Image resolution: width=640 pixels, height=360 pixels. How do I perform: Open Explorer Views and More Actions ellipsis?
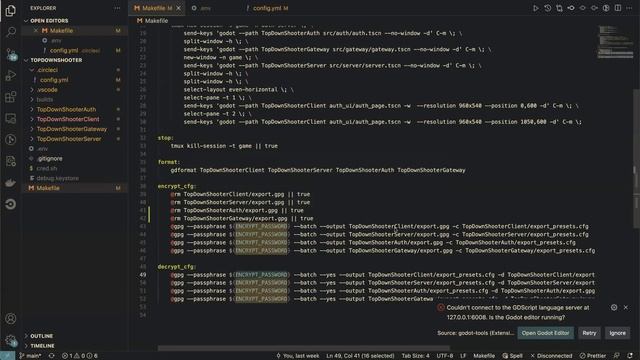(x=117, y=8)
